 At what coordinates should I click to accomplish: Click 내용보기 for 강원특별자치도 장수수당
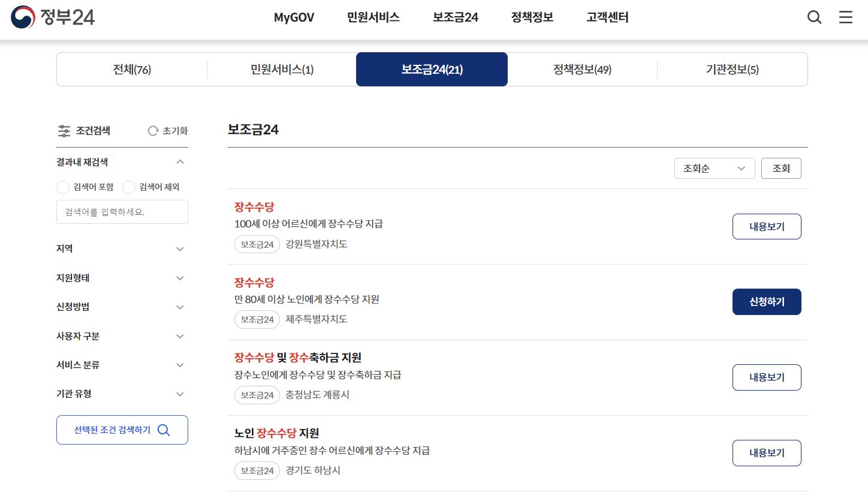(766, 227)
